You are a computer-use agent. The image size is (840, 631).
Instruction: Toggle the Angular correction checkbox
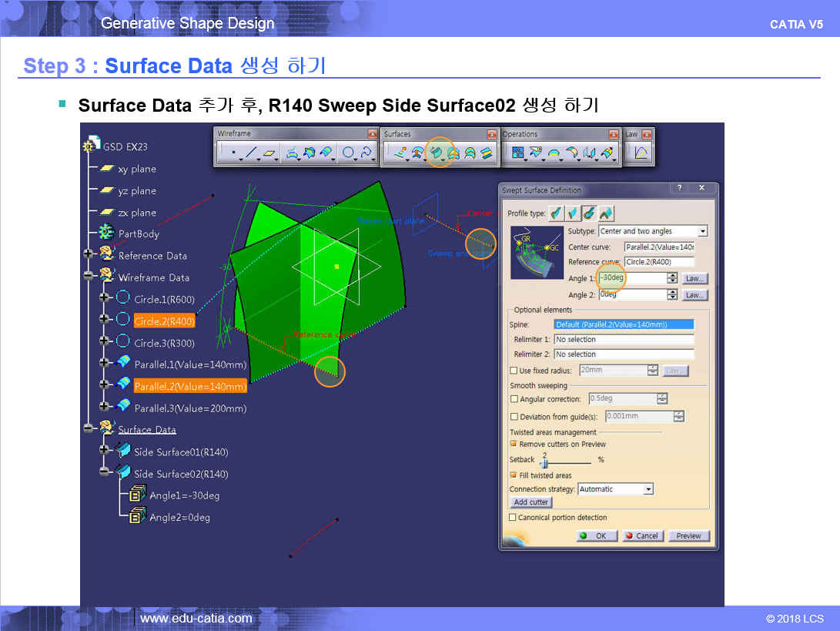click(x=514, y=399)
